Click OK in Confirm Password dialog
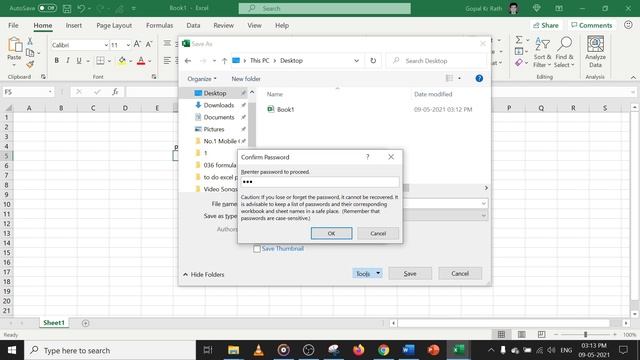This screenshot has height=360, width=640. [331, 233]
